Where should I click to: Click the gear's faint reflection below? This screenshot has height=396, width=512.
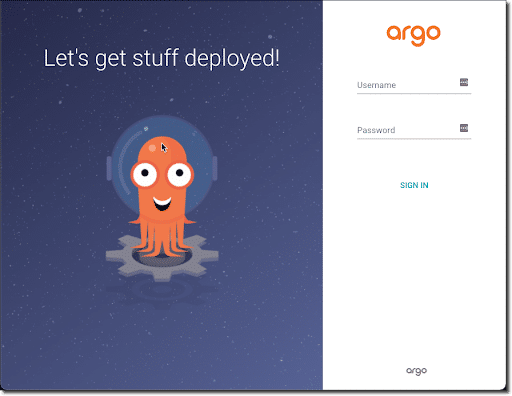click(x=162, y=292)
